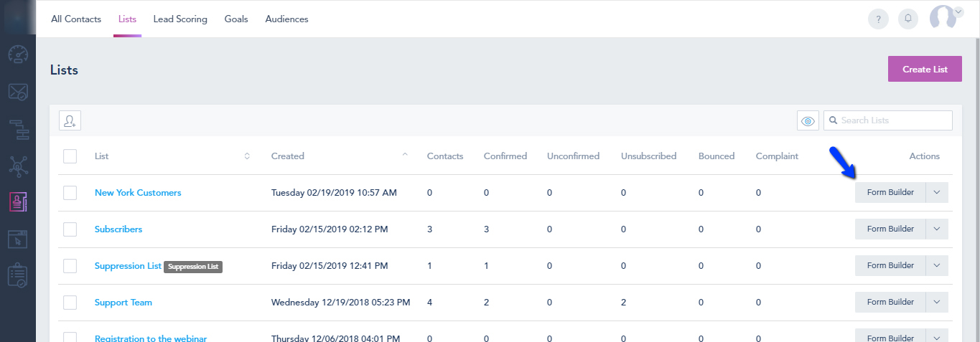The height and width of the screenshot is (342, 980).
Task: Select the New York Customers row checkbox
Action: (x=70, y=193)
